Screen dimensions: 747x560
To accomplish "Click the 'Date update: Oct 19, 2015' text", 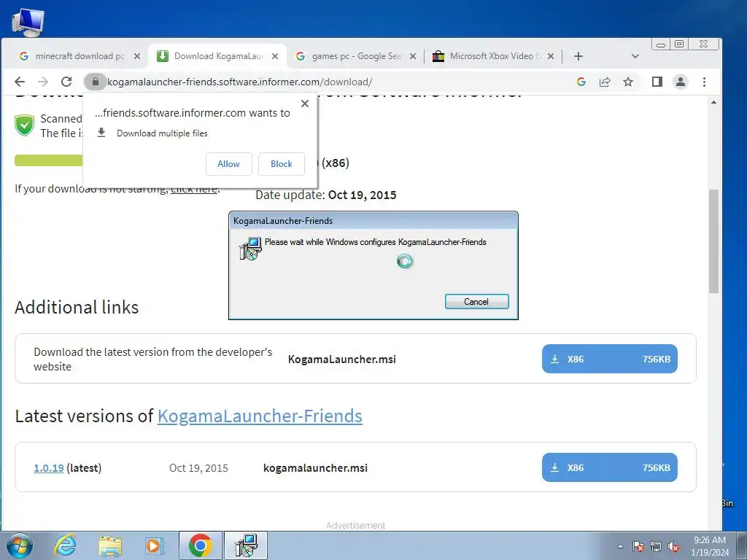I will click(326, 195).
